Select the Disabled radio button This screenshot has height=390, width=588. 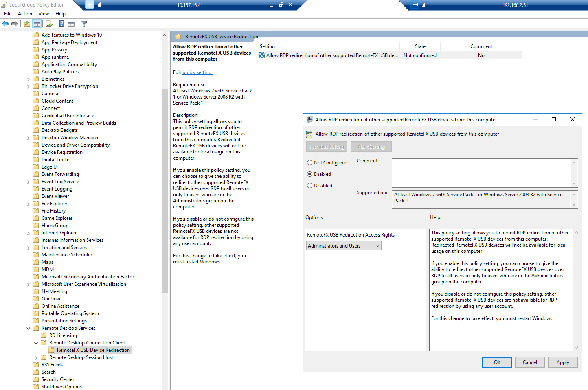click(309, 186)
